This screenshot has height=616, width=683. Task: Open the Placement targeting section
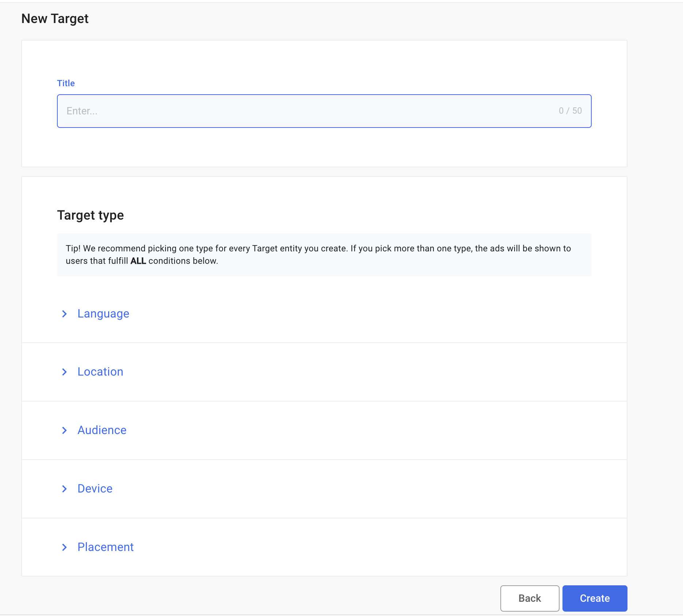point(106,547)
